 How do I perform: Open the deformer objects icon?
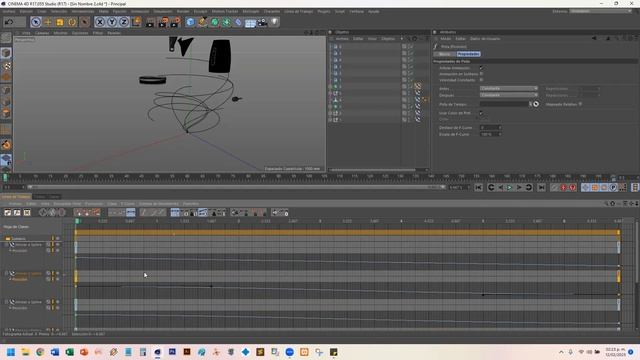click(238, 22)
